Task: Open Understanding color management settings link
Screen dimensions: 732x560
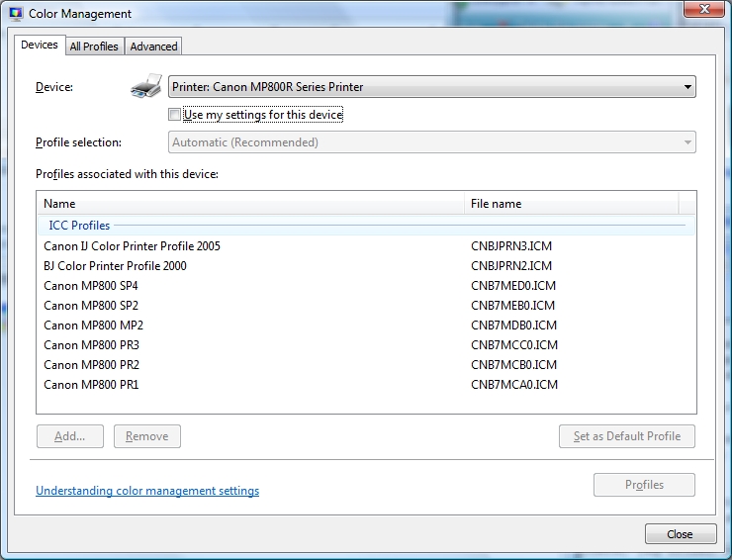Action: [147, 491]
